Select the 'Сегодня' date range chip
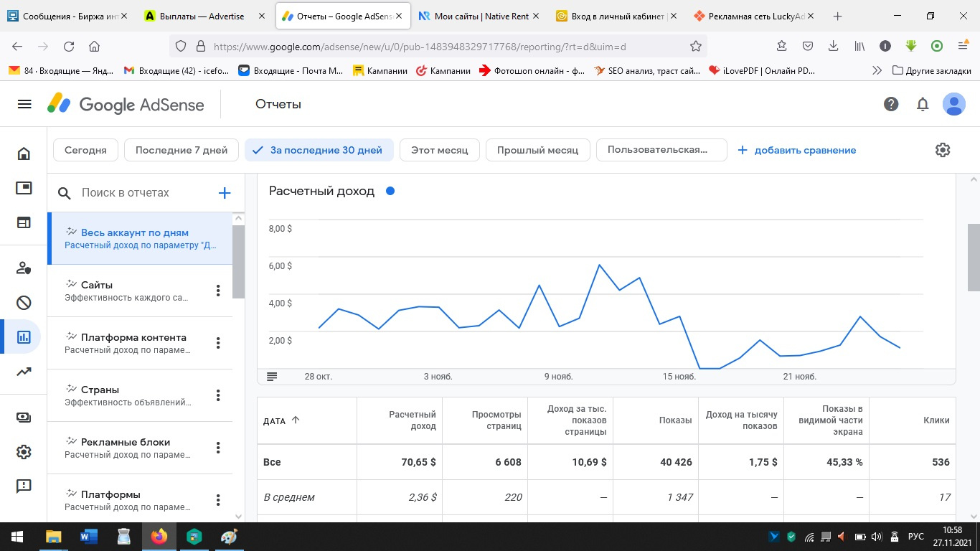Image resolution: width=980 pixels, height=551 pixels. (85, 150)
